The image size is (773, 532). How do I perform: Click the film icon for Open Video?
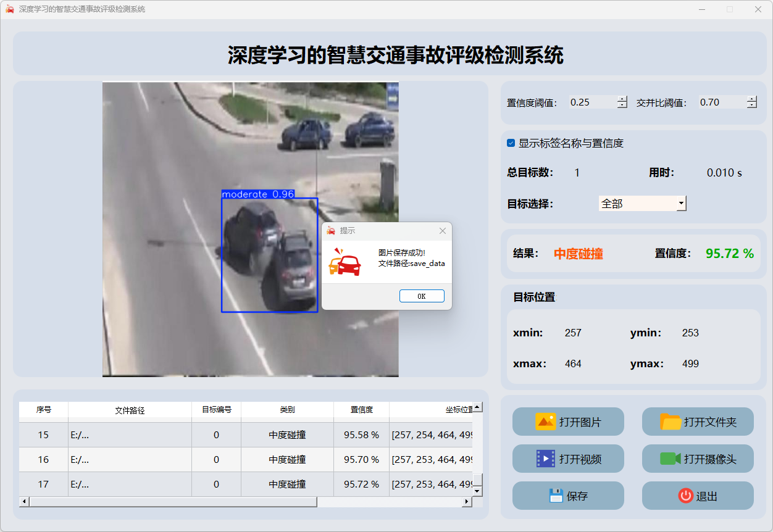[546, 459]
